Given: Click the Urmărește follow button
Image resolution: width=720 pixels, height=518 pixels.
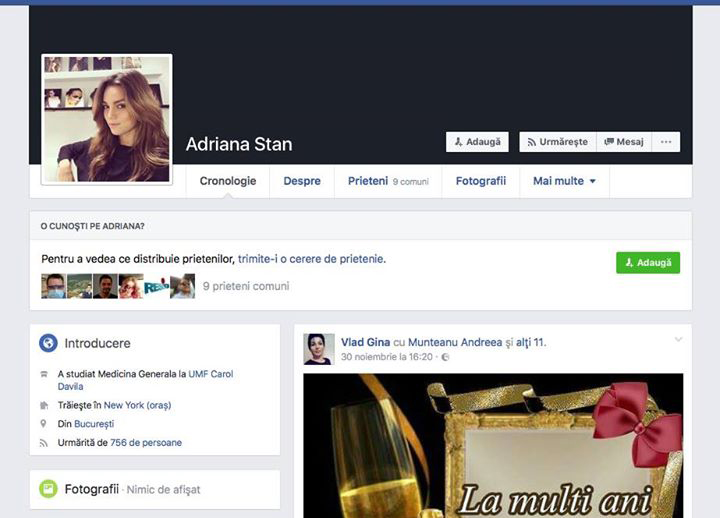Looking at the screenshot, I should point(557,142).
